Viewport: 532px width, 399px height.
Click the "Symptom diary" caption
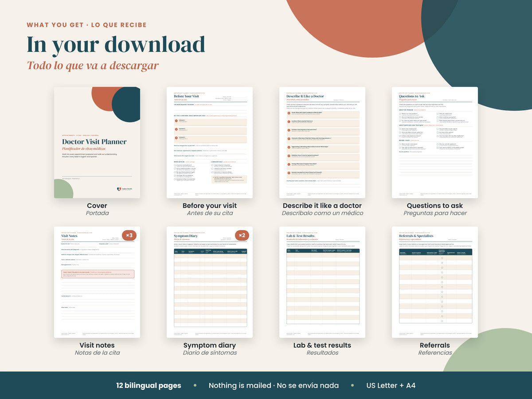click(x=210, y=345)
